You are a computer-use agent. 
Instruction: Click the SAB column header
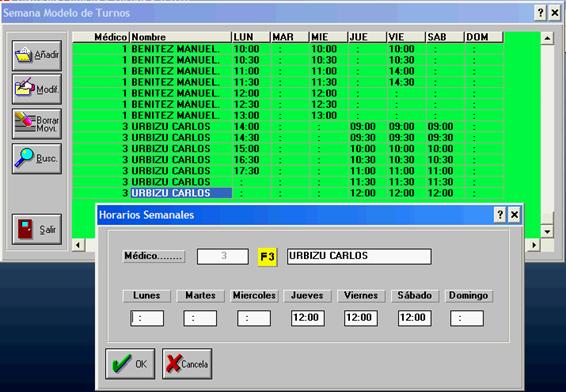(445, 37)
